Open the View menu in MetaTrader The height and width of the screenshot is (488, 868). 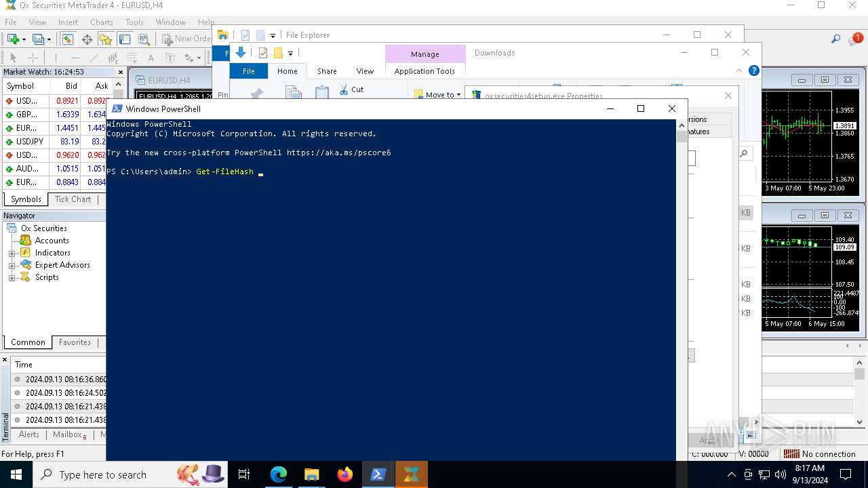pos(38,22)
